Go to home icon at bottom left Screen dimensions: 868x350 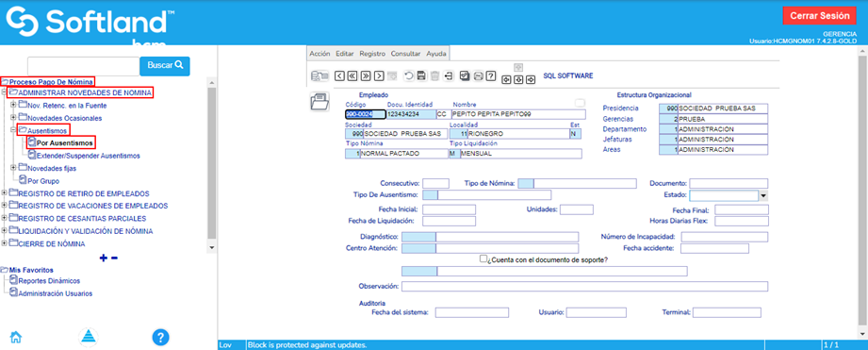coord(16,337)
